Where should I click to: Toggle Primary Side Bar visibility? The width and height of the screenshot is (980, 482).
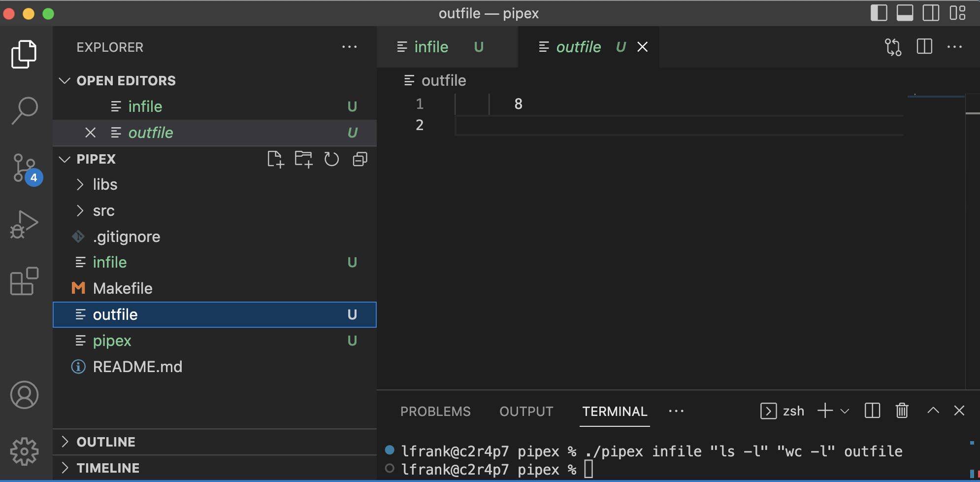click(x=879, y=13)
